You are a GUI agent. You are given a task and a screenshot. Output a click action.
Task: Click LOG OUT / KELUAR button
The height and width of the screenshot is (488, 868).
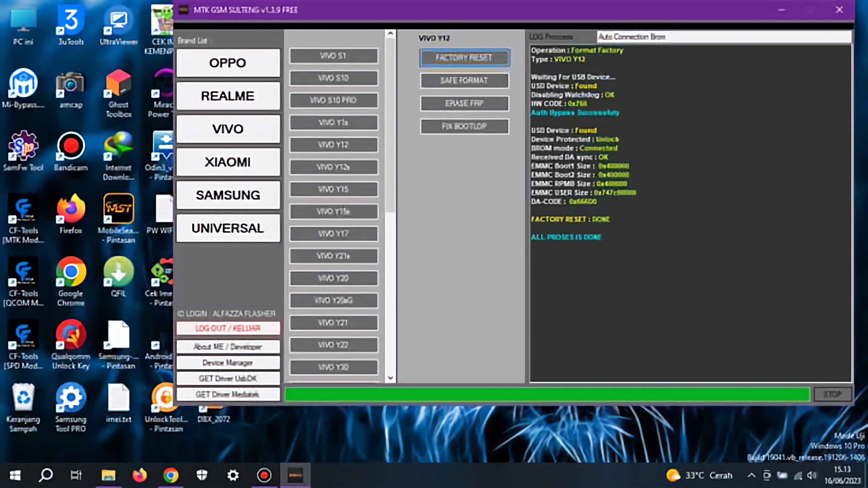[x=228, y=328]
